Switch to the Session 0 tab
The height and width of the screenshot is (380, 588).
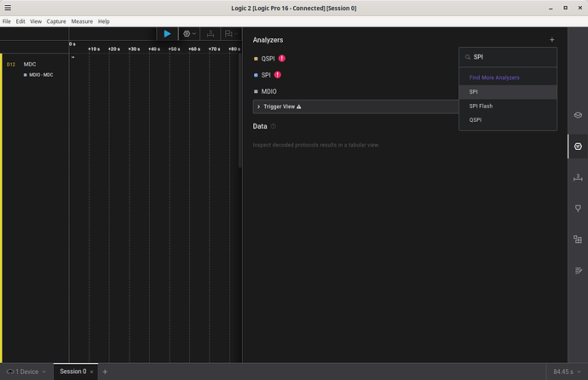coord(72,371)
